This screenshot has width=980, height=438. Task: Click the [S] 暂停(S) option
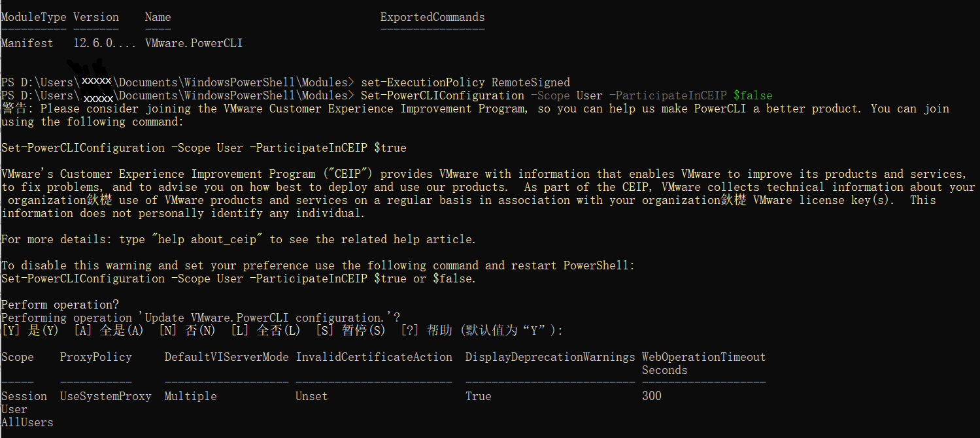[x=350, y=331]
